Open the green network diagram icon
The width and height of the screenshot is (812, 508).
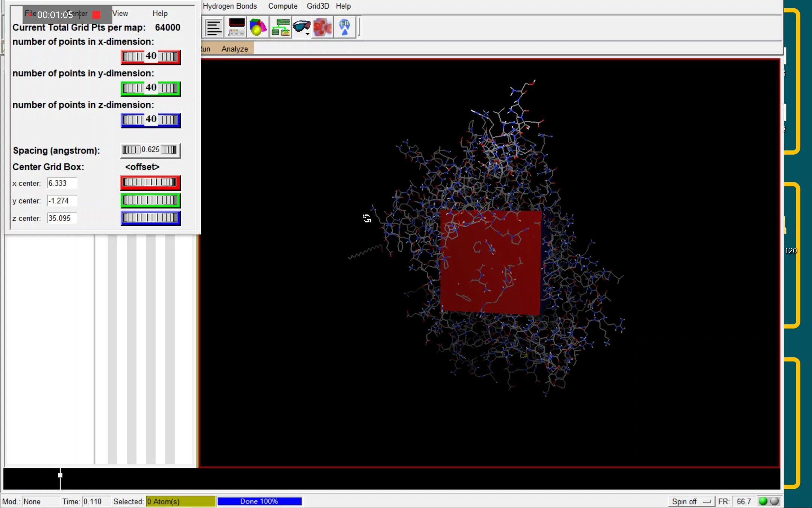(x=280, y=27)
